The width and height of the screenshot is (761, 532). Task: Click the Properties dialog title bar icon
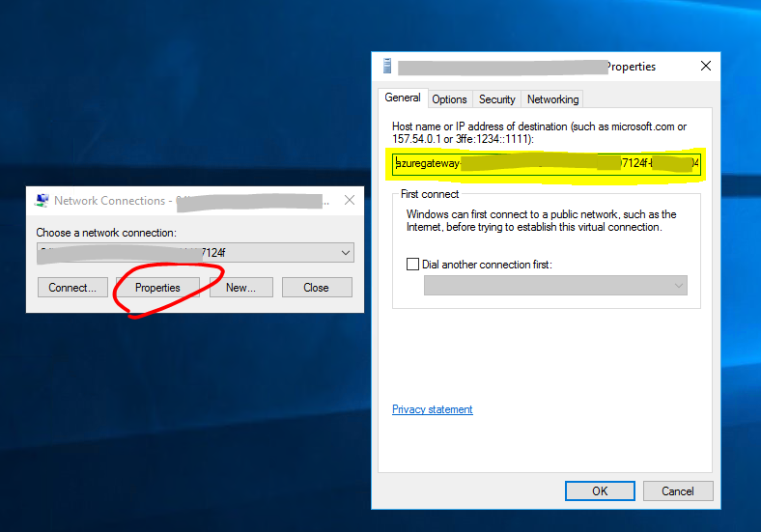pos(388,67)
